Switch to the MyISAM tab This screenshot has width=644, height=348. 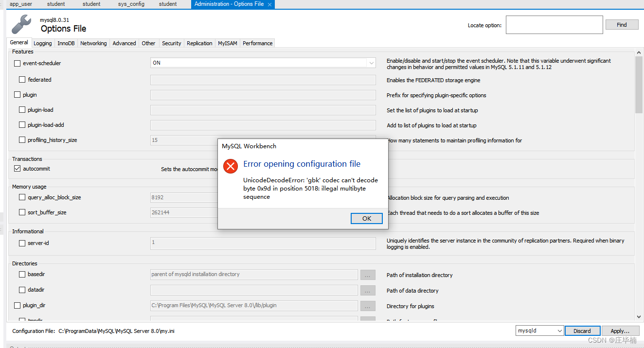pos(228,43)
